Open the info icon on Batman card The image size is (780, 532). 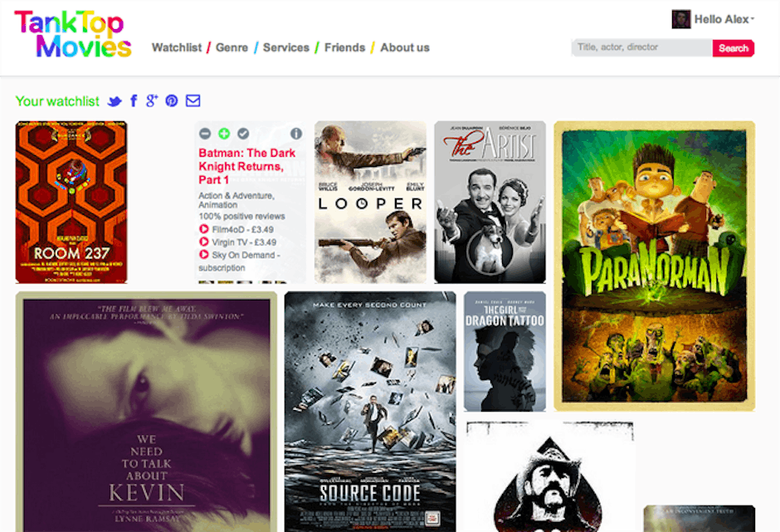click(x=296, y=134)
